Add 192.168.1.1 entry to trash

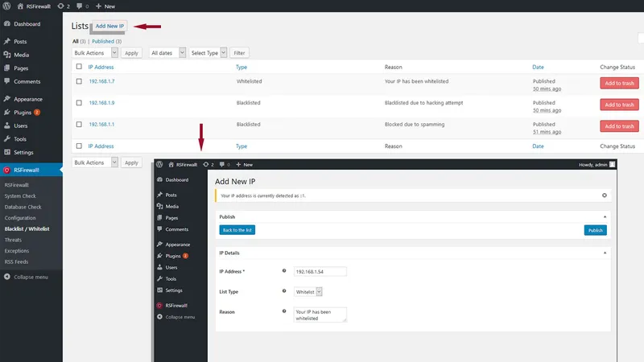[619, 126]
